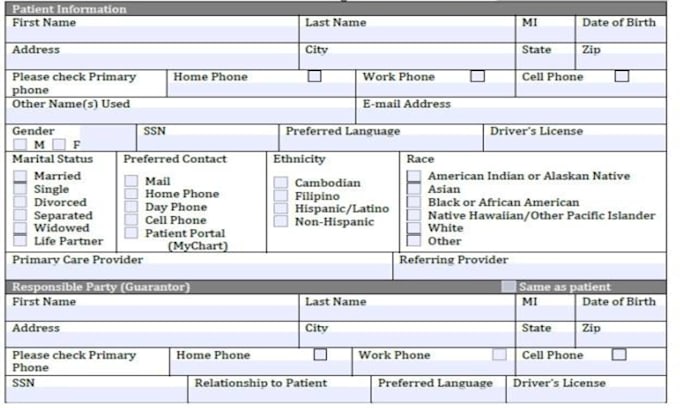Select Native Hawaiian/Other Pacific Islander race
680x408 pixels.
coord(414,215)
